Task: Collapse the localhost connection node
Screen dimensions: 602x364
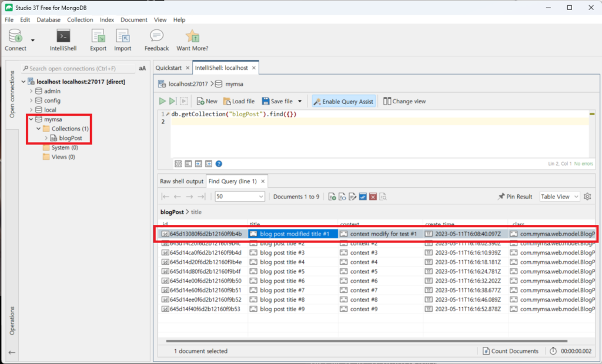Action: [24, 82]
